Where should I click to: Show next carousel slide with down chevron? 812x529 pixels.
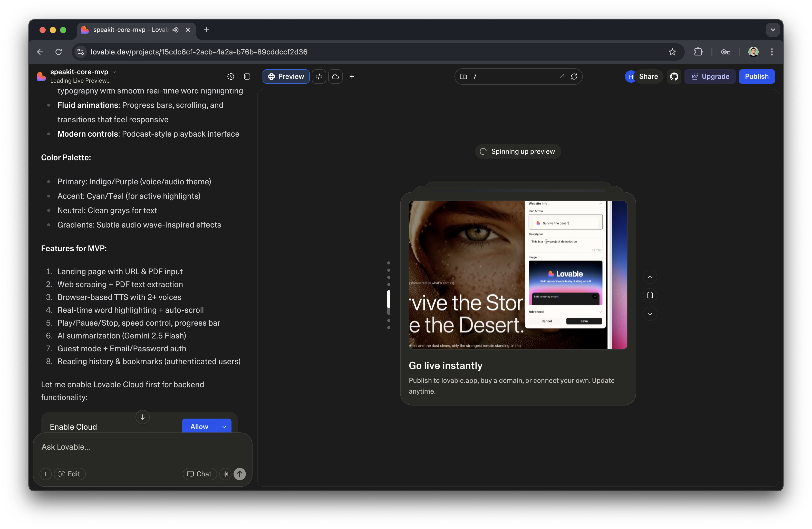tap(650, 314)
